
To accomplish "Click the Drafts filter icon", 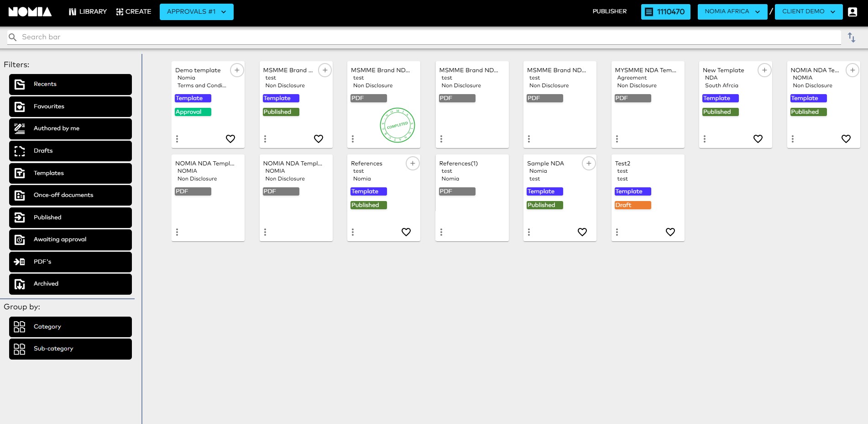I will (x=20, y=151).
